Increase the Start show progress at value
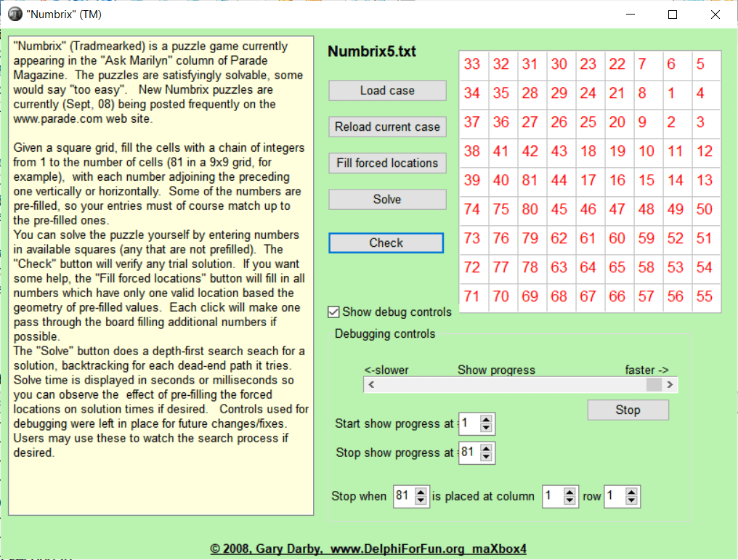 coord(487,420)
